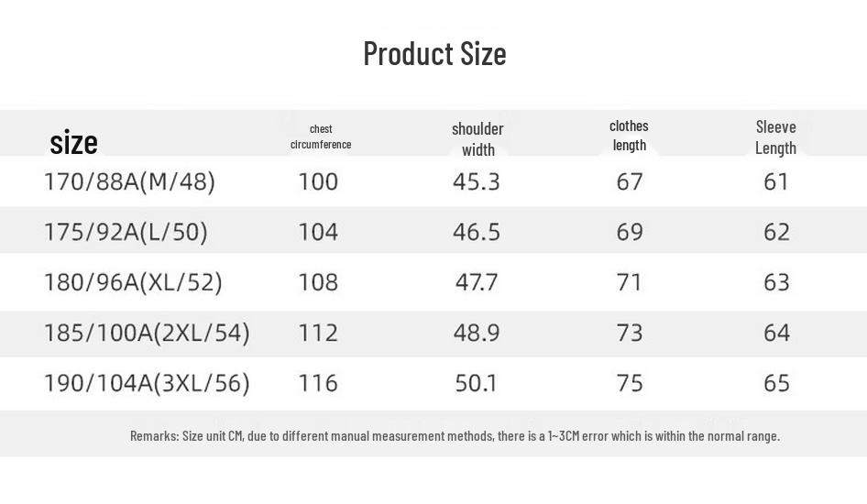Image resolution: width=867 pixels, height=504 pixels.
Task: Click the "Product Size" title
Action: point(434,53)
